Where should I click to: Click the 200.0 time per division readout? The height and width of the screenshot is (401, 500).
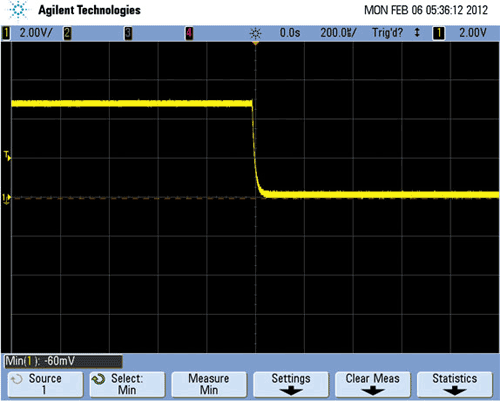338,33
